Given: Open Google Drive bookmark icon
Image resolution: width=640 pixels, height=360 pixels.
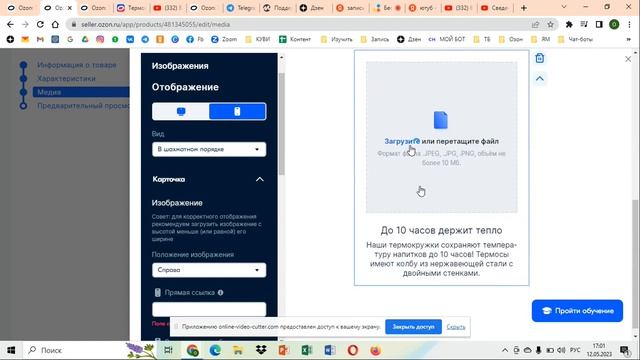Looking at the screenshot, I should (85, 39).
